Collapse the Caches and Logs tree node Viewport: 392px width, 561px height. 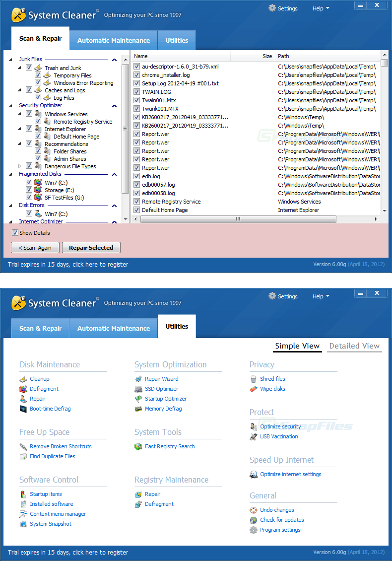pyautogui.click(x=20, y=90)
